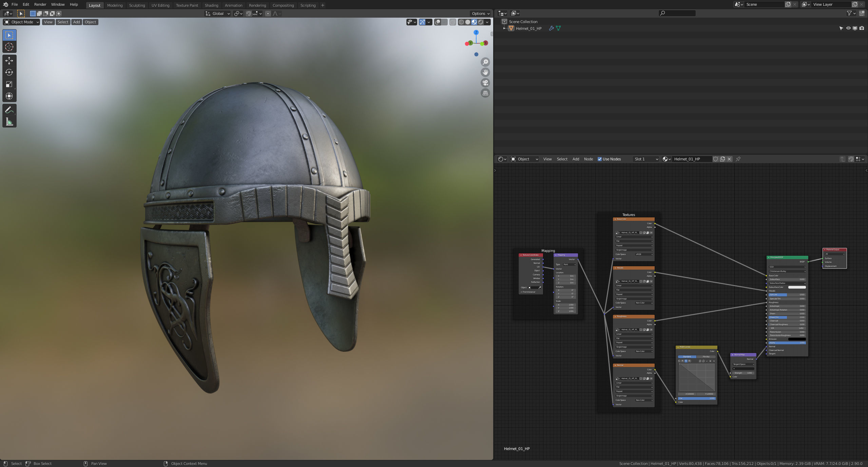The width and height of the screenshot is (868, 467).
Task: Open the Global transform orientation dropdown
Action: coord(218,14)
